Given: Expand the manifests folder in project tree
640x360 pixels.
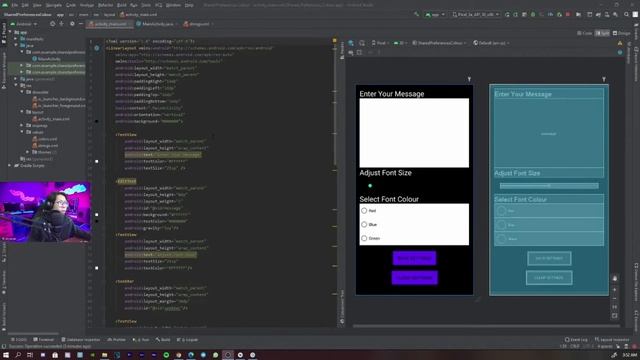Looking at the screenshot, I should (x=16, y=39).
